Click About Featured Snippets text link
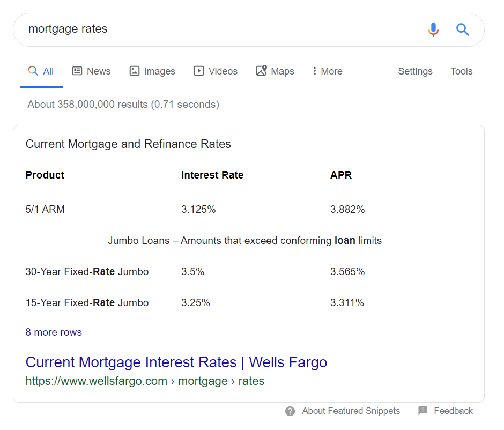Image resolution: width=504 pixels, height=430 pixels. coord(351,411)
